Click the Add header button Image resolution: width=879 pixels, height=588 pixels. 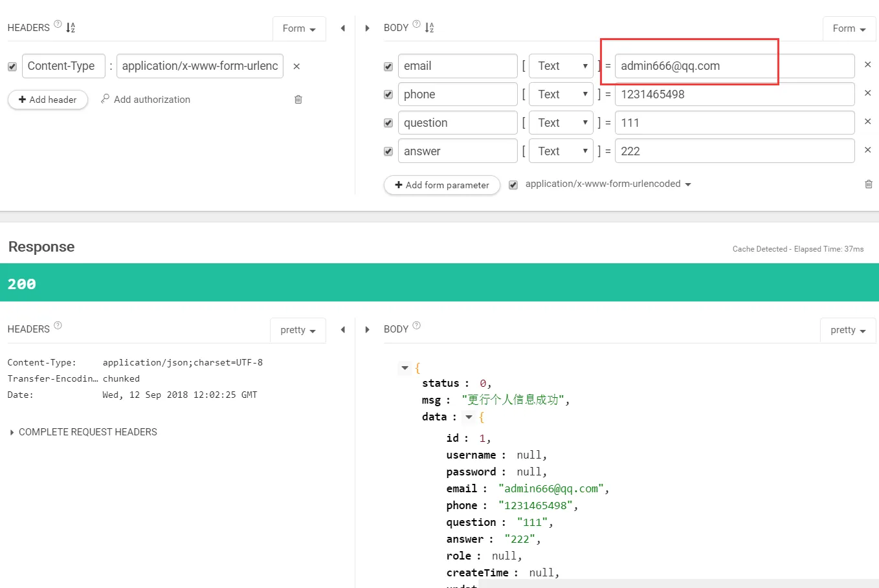click(x=48, y=100)
